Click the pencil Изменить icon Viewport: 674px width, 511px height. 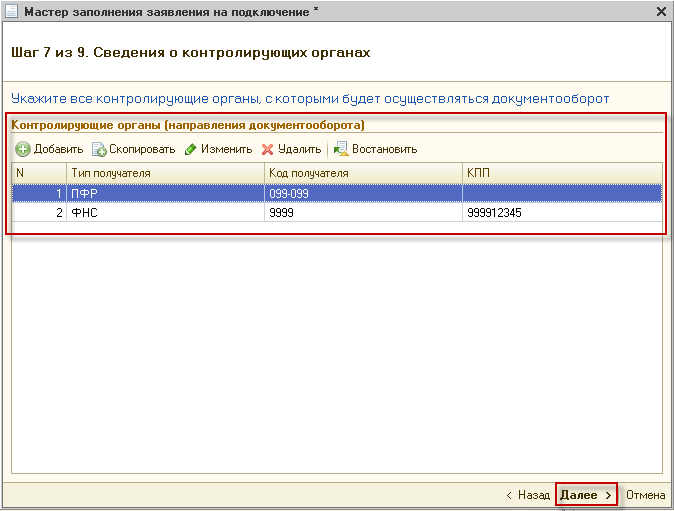click(x=190, y=149)
